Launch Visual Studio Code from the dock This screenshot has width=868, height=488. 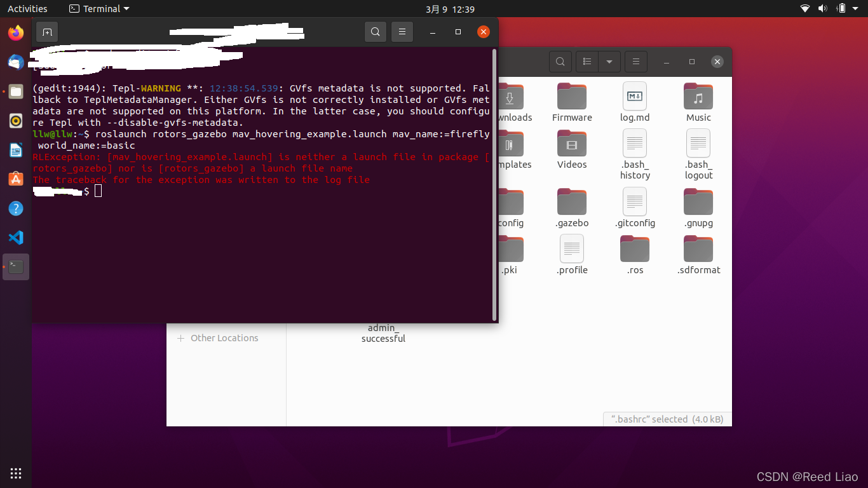tap(16, 238)
